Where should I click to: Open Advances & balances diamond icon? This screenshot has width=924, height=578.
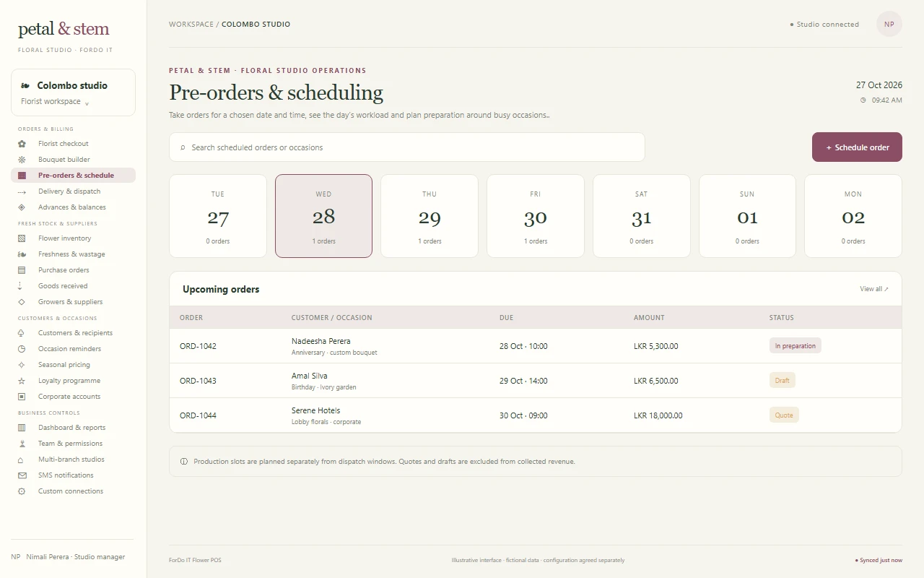click(22, 207)
